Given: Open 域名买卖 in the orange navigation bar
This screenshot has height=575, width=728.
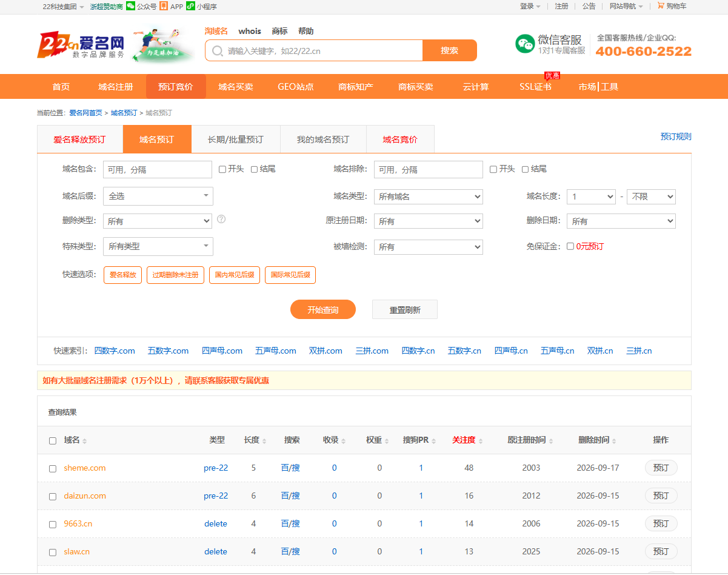Looking at the screenshot, I should point(236,87).
